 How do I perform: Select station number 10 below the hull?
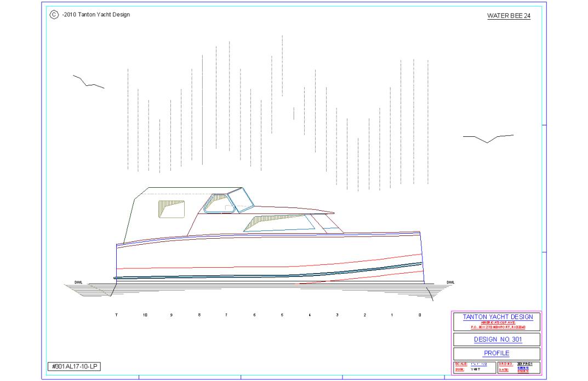145,315
